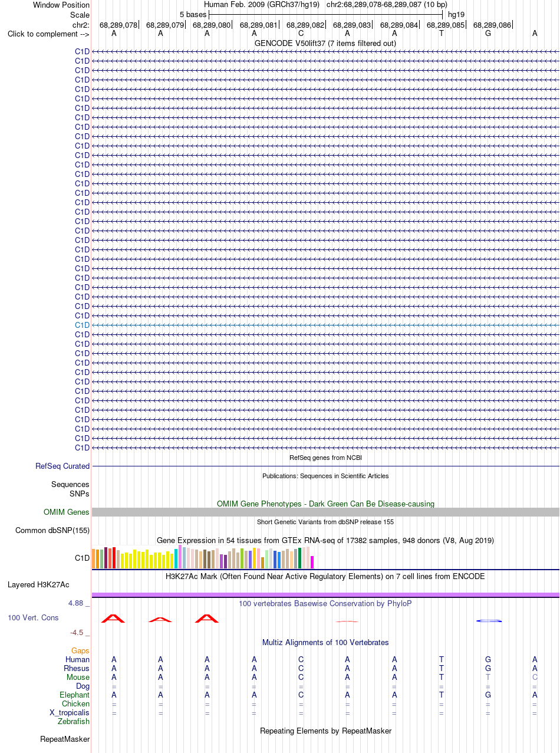Click the Sequences track label
560x753 pixels.
[70, 484]
